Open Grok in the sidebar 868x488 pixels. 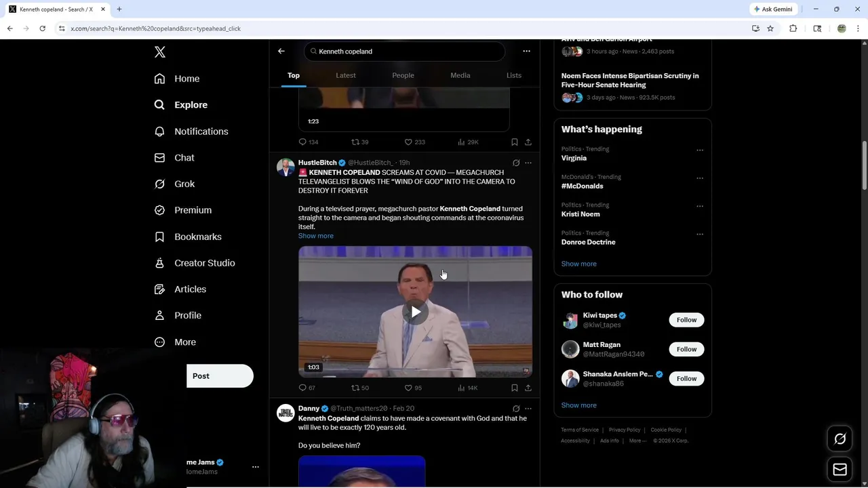click(x=174, y=184)
